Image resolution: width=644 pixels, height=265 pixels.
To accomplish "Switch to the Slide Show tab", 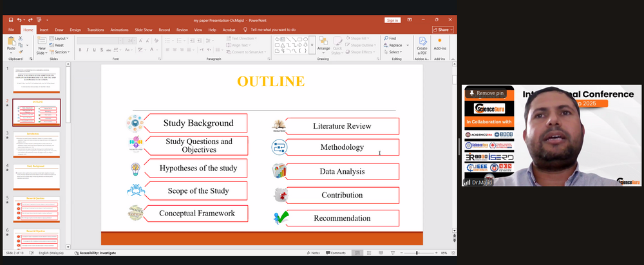I will pos(143,30).
